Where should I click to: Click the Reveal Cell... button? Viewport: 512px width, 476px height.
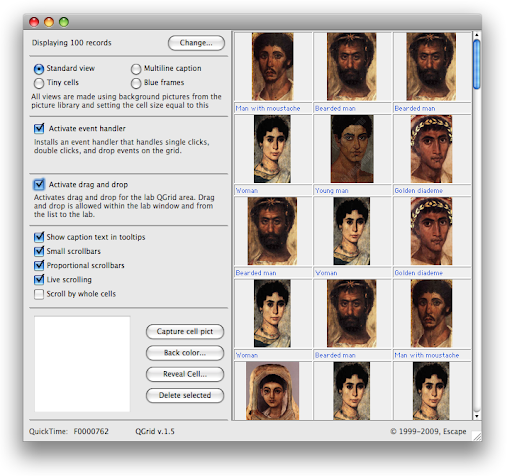click(185, 374)
